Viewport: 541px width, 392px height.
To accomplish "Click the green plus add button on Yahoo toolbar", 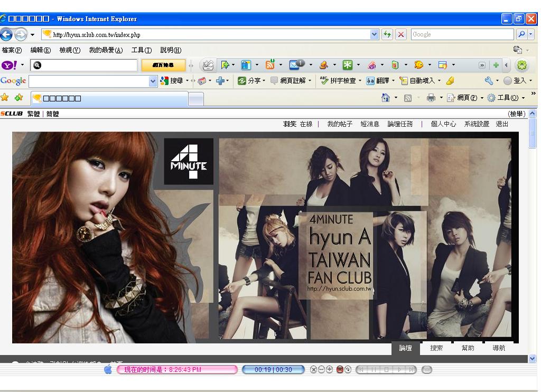I will [496, 65].
